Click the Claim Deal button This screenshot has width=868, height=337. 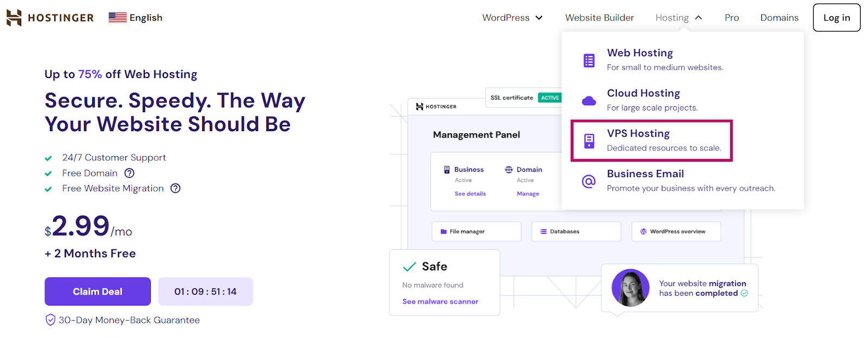click(x=98, y=291)
